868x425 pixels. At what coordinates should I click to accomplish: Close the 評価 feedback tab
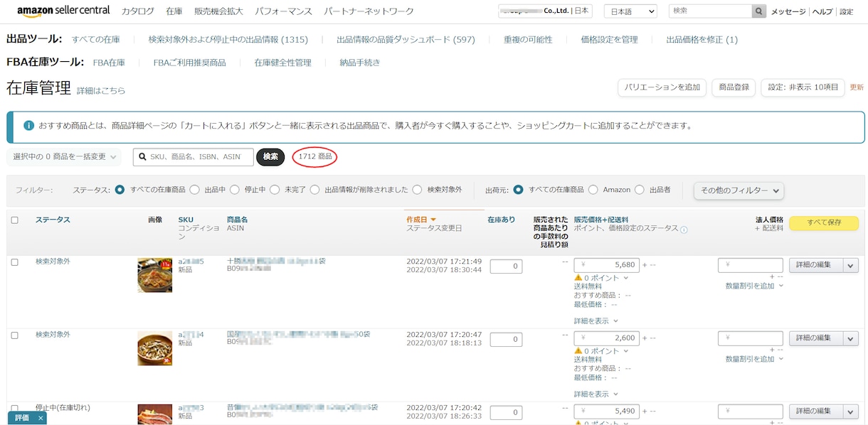(x=41, y=418)
